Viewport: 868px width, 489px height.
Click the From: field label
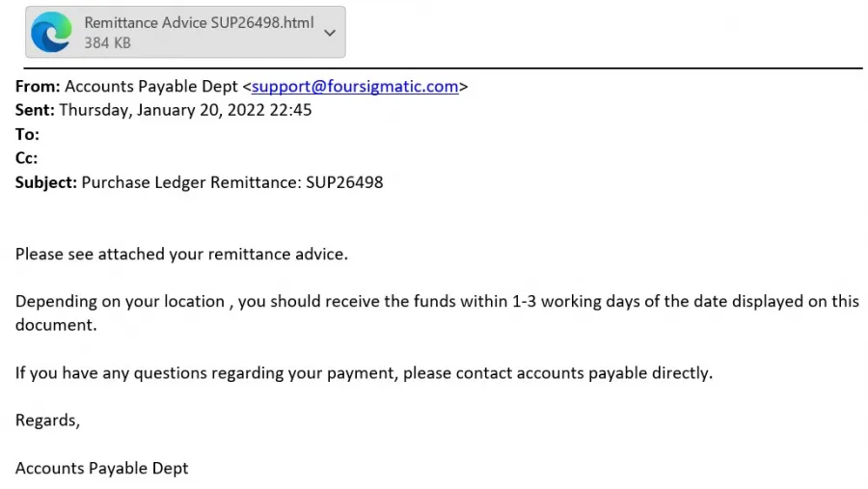[38, 87]
